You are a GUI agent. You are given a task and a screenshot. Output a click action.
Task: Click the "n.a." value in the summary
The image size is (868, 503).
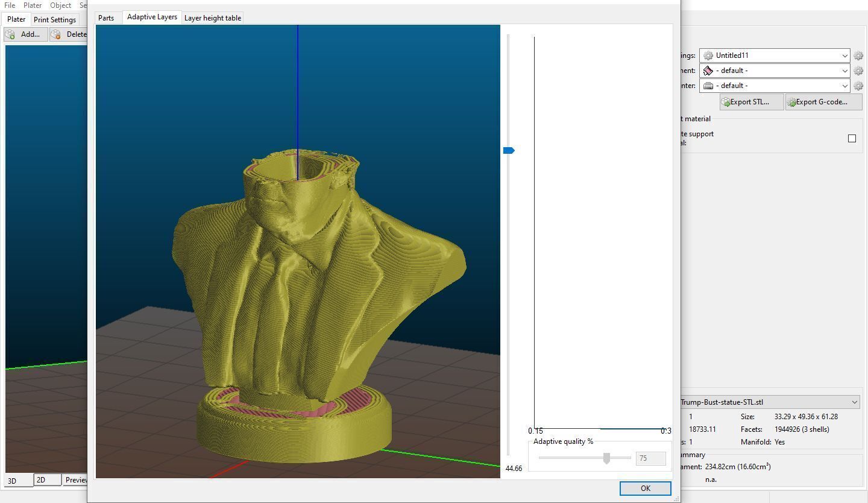[x=711, y=479]
